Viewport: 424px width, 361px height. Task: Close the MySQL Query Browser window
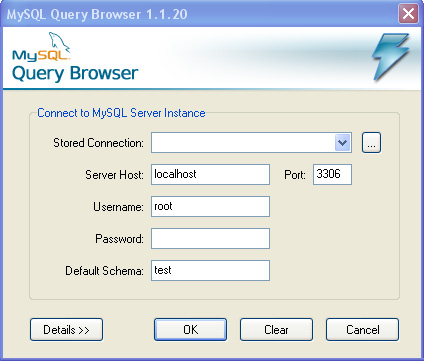click(408, 14)
